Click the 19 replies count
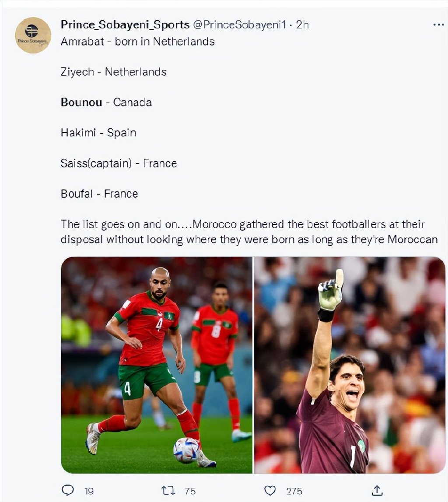Image resolution: width=448 pixels, height=502 pixels. (89, 491)
